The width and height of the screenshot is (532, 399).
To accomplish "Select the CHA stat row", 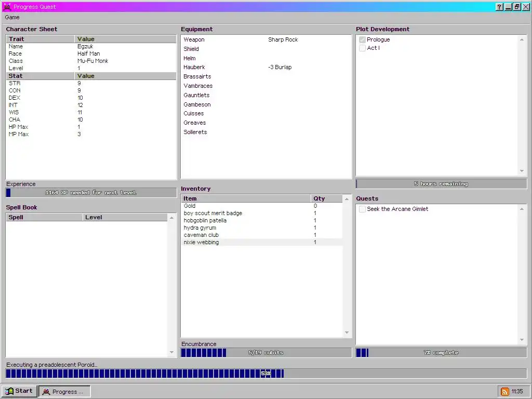I will pos(91,119).
